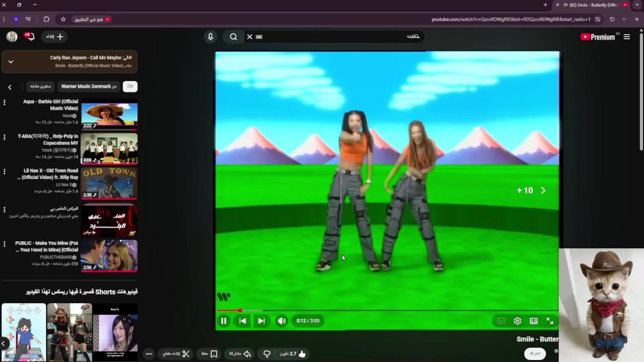Skip to the next video
This screenshot has width=644, height=362.
coord(261,321)
